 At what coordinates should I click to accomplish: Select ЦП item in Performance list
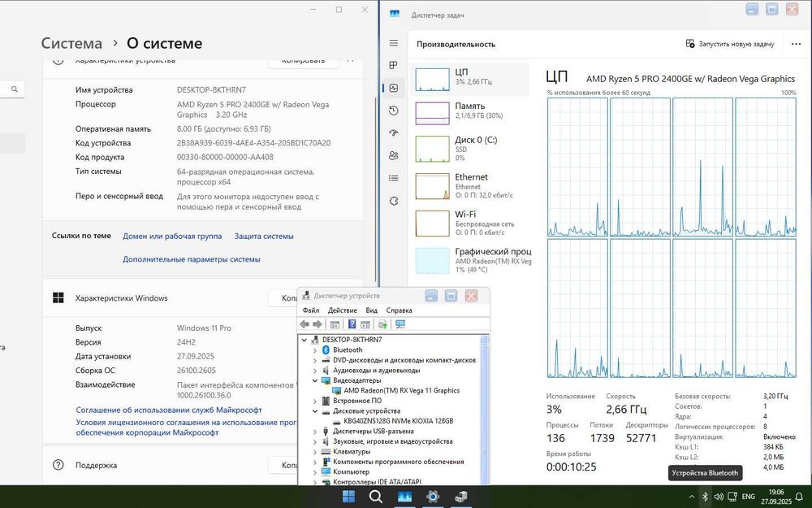470,80
